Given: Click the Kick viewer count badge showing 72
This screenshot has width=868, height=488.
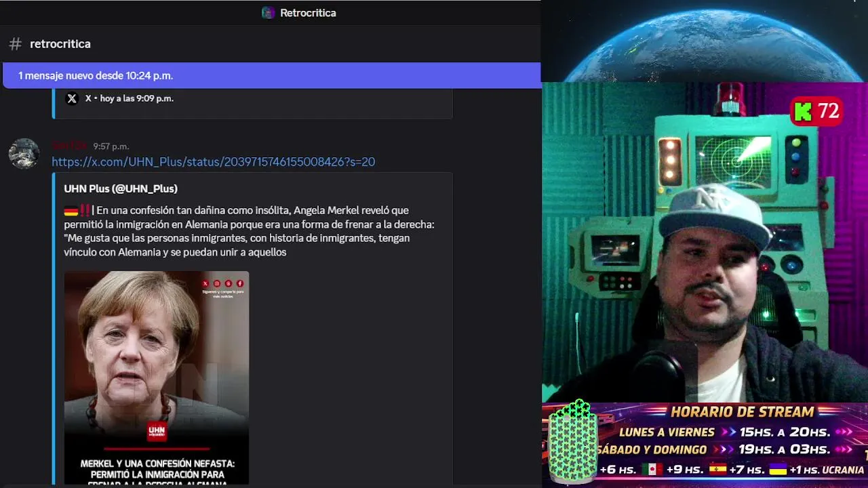Looking at the screenshot, I should 816,111.
